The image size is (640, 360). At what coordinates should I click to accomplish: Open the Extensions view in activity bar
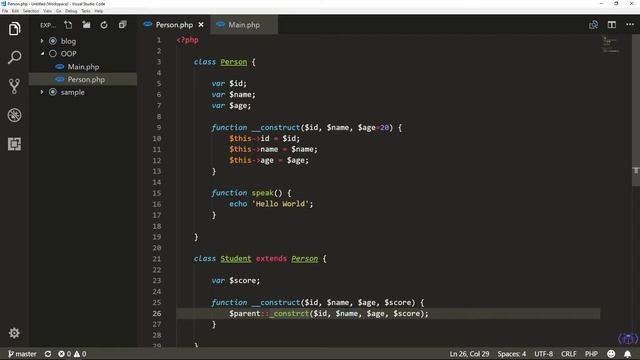click(x=14, y=144)
